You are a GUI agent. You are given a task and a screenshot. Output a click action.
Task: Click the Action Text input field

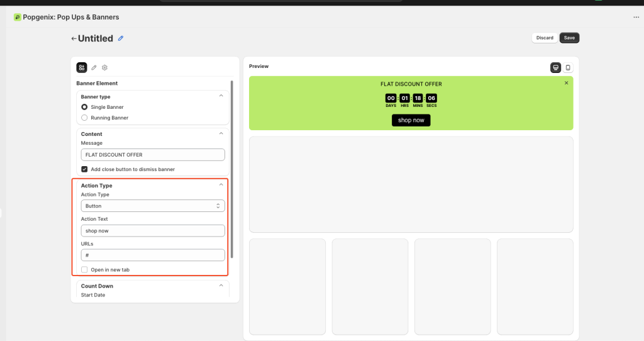[x=153, y=231]
